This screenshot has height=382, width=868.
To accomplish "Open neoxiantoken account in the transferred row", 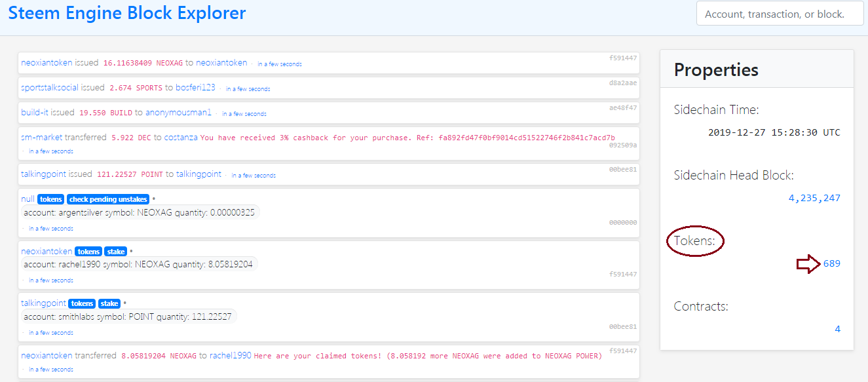I will click(47, 356).
